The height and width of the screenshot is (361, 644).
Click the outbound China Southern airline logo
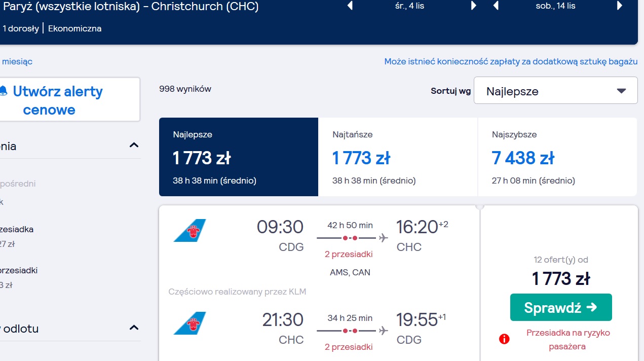190,230
